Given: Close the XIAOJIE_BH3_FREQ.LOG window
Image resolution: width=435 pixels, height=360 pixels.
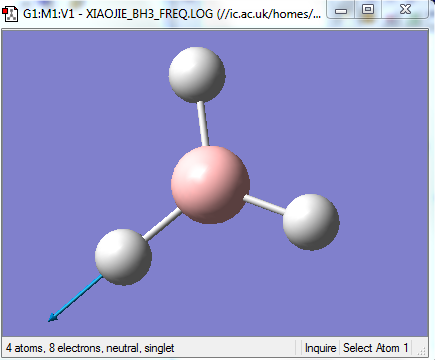Looking at the screenshot, I should [x=405, y=10].
